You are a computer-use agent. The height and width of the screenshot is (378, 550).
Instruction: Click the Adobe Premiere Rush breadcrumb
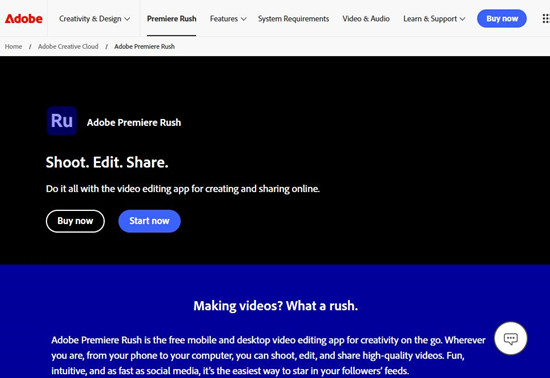(x=145, y=46)
